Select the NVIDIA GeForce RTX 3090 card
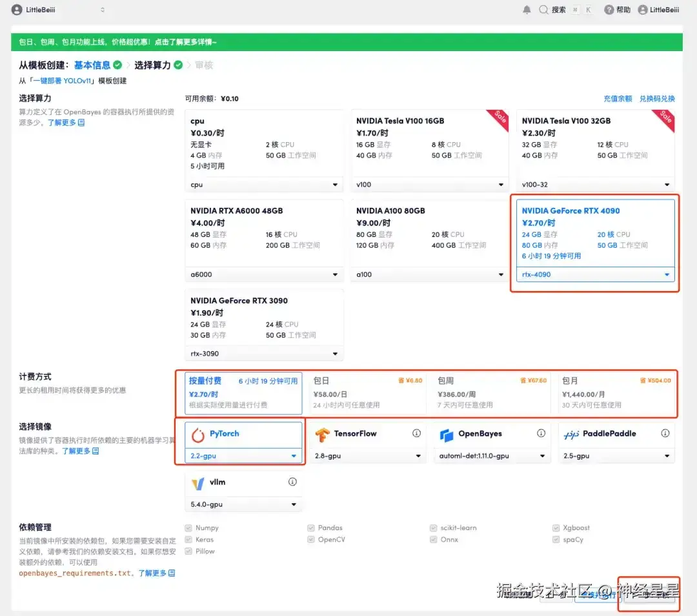 pos(264,325)
